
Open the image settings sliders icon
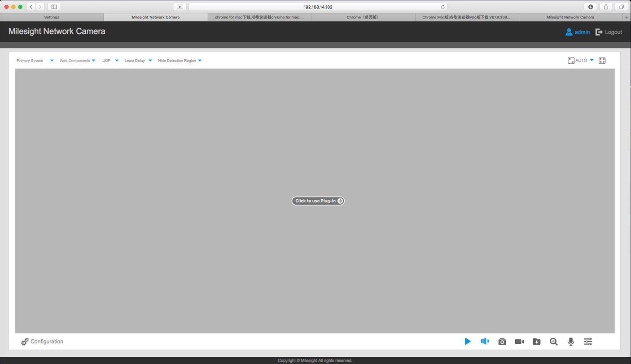click(588, 342)
